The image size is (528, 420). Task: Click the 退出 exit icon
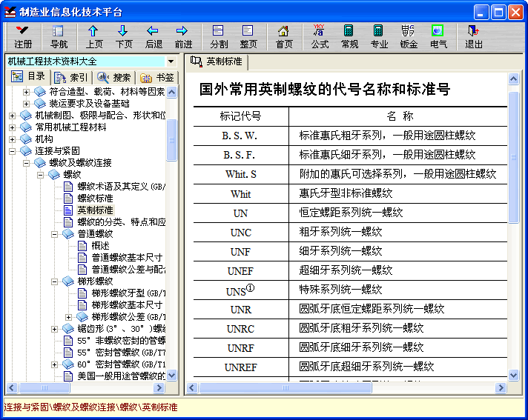point(474,36)
